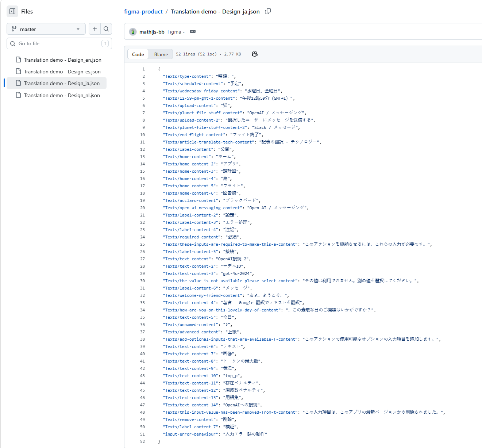Collapse the file tree side panel
The height and width of the screenshot is (448, 482).
12,11
